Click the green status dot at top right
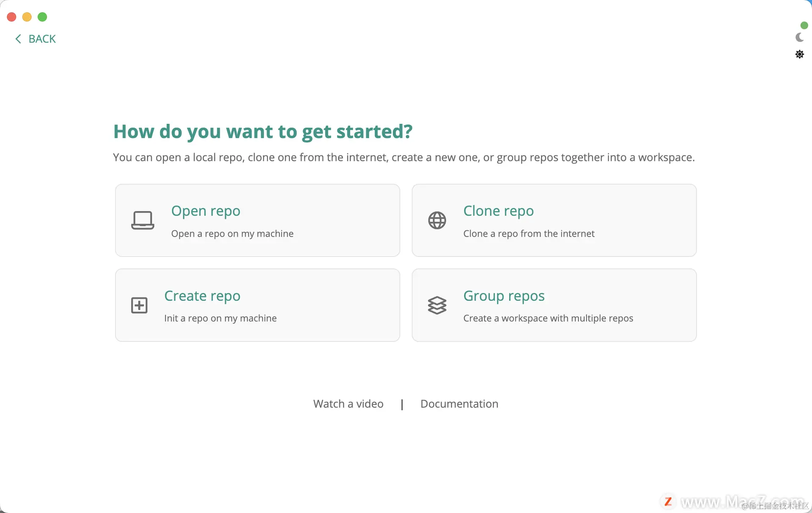The image size is (812, 513). click(x=804, y=25)
